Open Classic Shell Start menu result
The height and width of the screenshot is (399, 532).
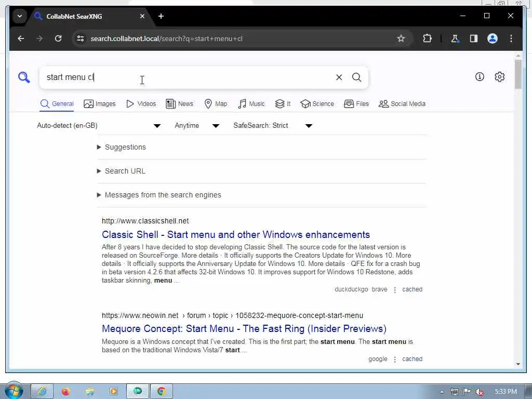pos(236,235)
